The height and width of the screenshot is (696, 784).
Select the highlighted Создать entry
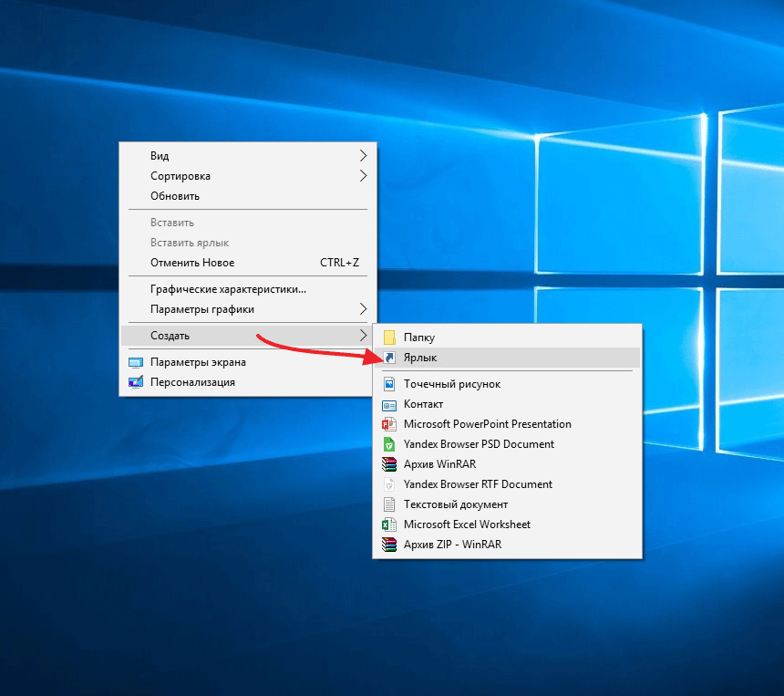click(x=247, y=336)
